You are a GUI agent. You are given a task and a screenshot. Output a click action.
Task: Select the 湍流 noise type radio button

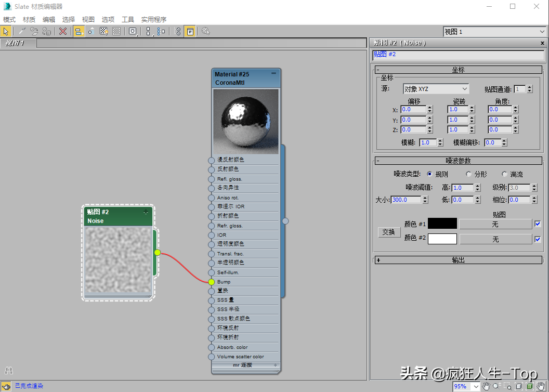[504, 174]
